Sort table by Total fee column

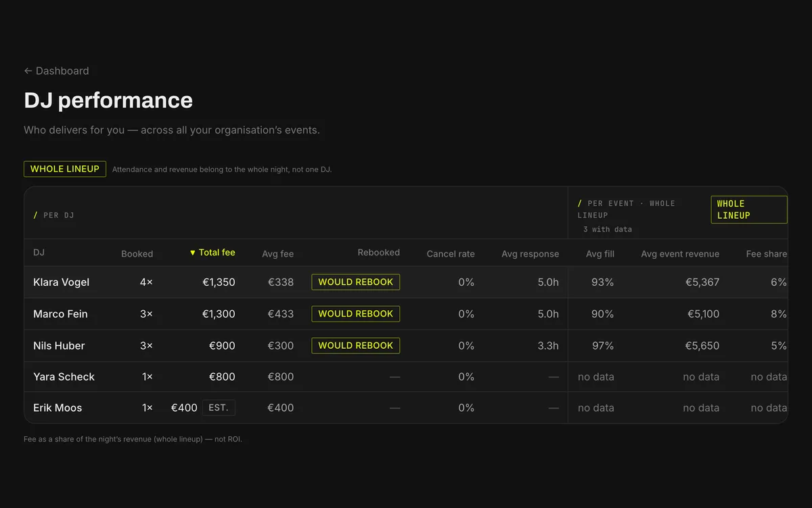212,253
